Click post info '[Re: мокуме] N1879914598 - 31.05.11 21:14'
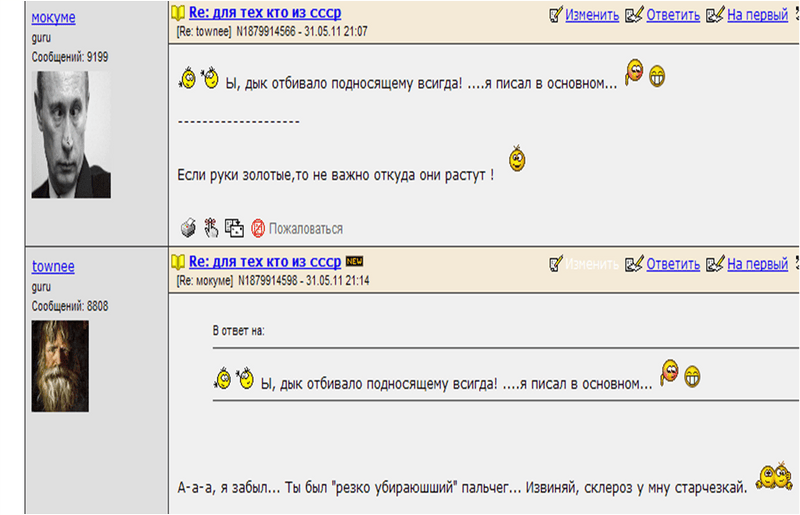Image resolution: width=800 pixels, height=515 pixels. pyautogui.click(x=273, y=281)
